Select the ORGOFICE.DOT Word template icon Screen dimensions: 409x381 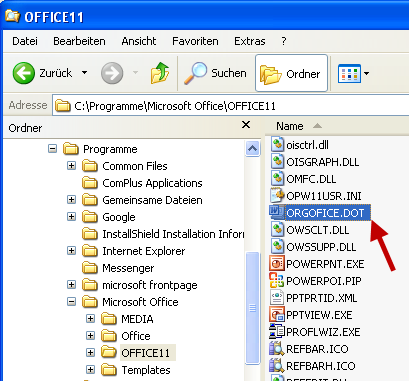tap(277, 213)
